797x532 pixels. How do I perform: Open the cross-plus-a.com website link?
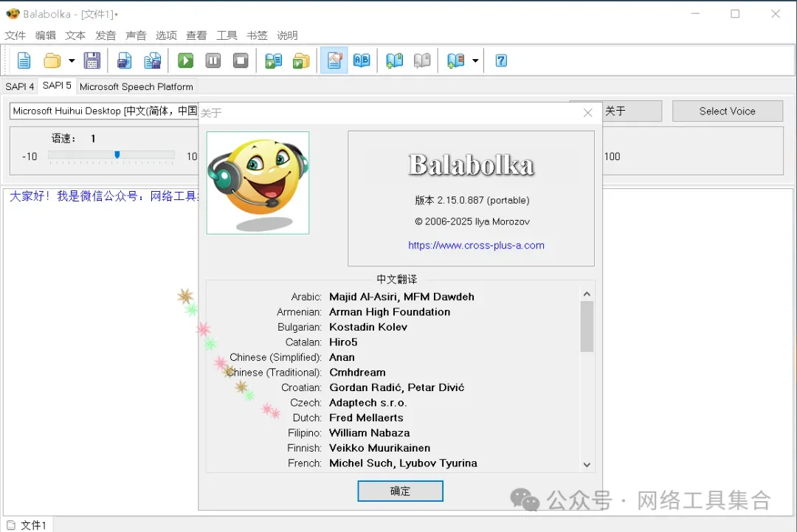coord(476,246)
